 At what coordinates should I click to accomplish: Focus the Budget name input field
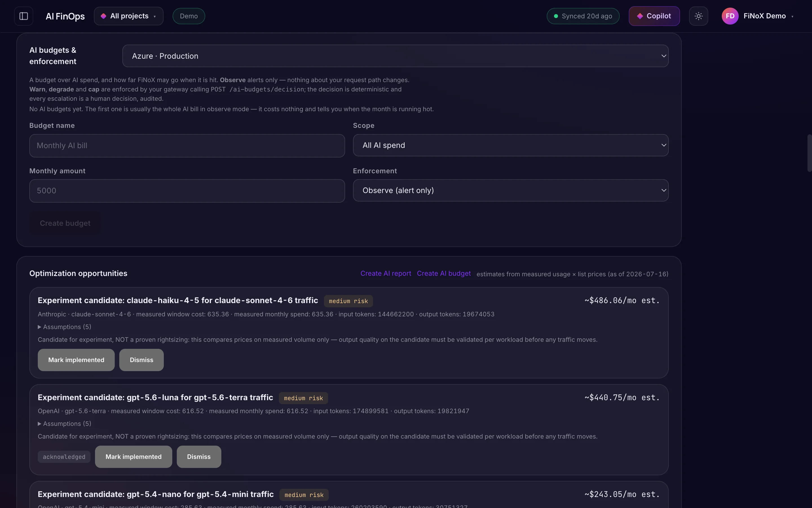[187, 146]
